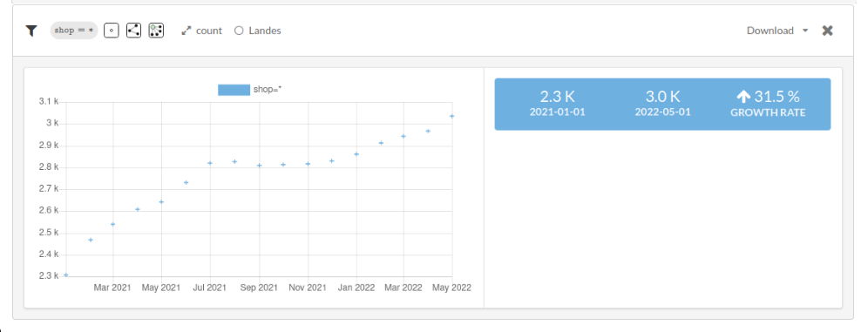The width and height of the screenshot is (868, 332).
Task: Click the Landes region label
Action: click(x=265, y=30)
